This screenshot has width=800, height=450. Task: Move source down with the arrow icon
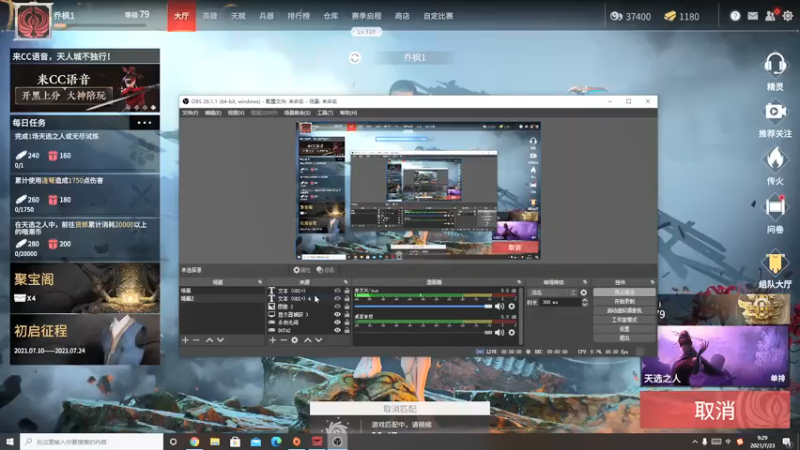point(318,340)
